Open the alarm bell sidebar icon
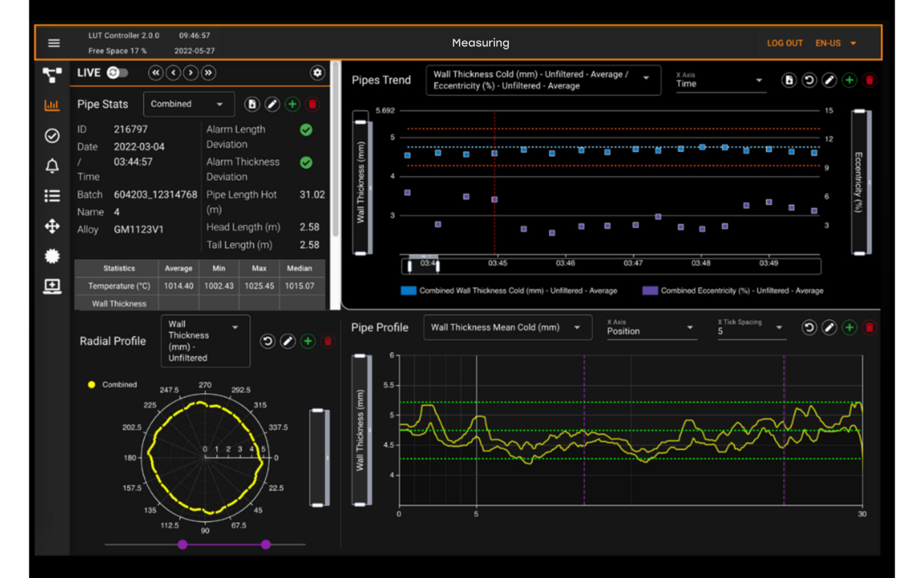Screen dimensions: 924x578 (x=52, y=166)
